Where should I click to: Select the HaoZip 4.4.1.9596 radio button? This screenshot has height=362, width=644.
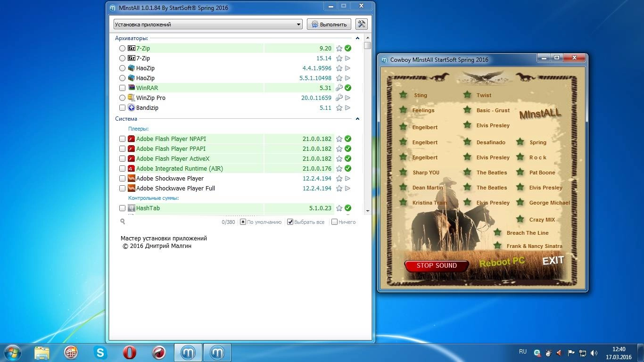pyautogui.click(x=123, y=68)
